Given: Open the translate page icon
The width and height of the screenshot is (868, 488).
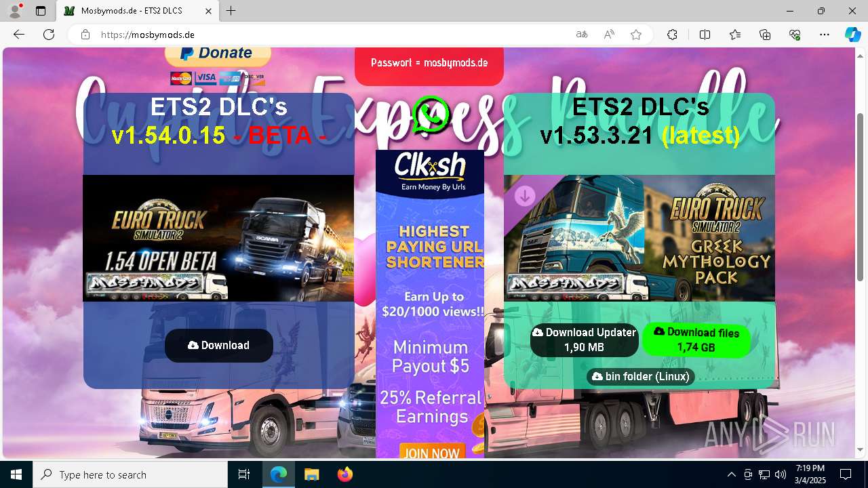Looking at the screenshot, I should 582,35.
